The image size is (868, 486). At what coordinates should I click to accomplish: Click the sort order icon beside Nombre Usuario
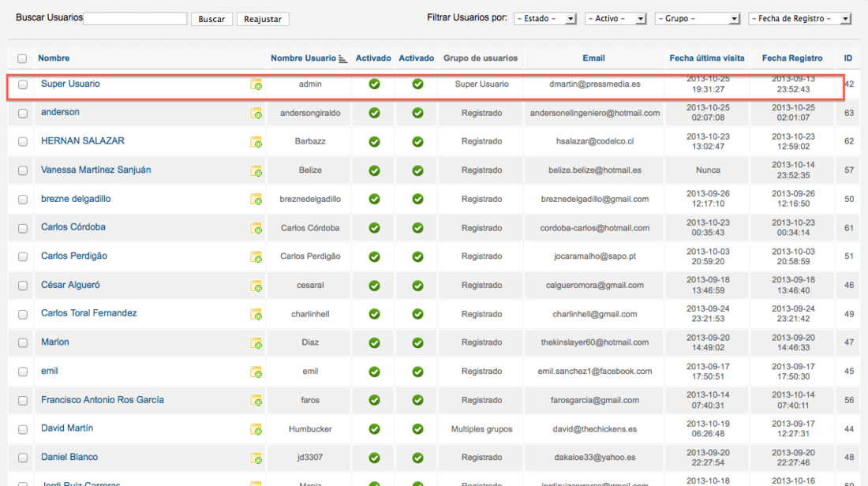343,58
